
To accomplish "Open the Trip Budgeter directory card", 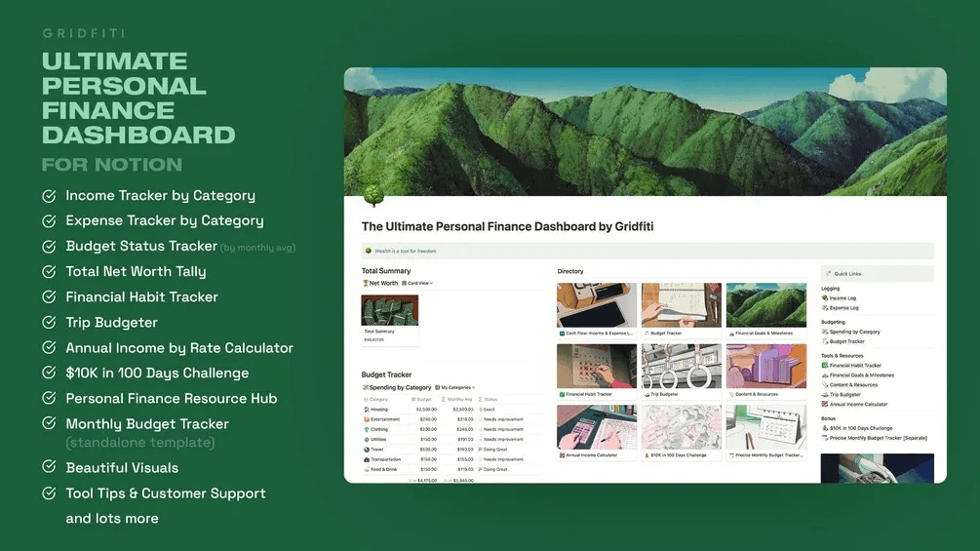I will click(x=682, y=372).
